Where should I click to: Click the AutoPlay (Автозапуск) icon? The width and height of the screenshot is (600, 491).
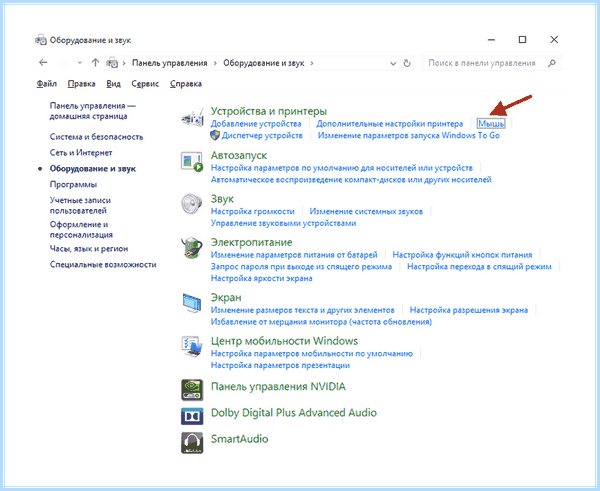click(x=192, y=162)
